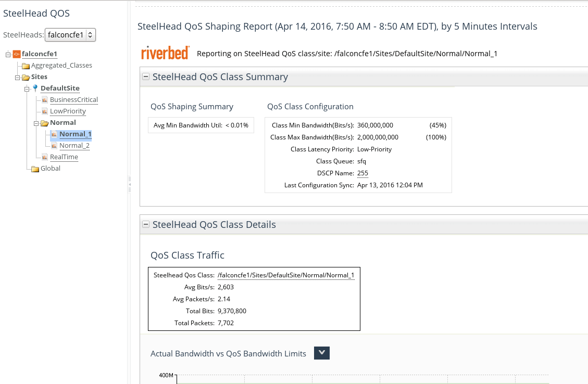Click the Low-Priority latency value
The height and width of the screenshot is (384, 588).
tap(374, 149)
